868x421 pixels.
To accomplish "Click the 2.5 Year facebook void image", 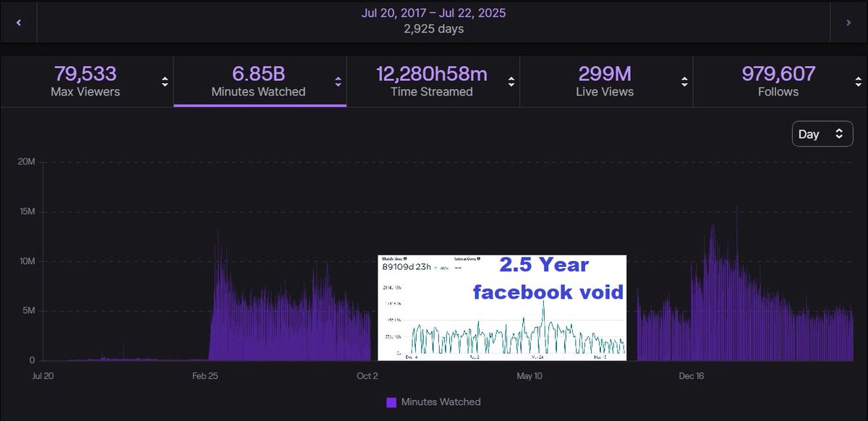I will pos(502,307).
